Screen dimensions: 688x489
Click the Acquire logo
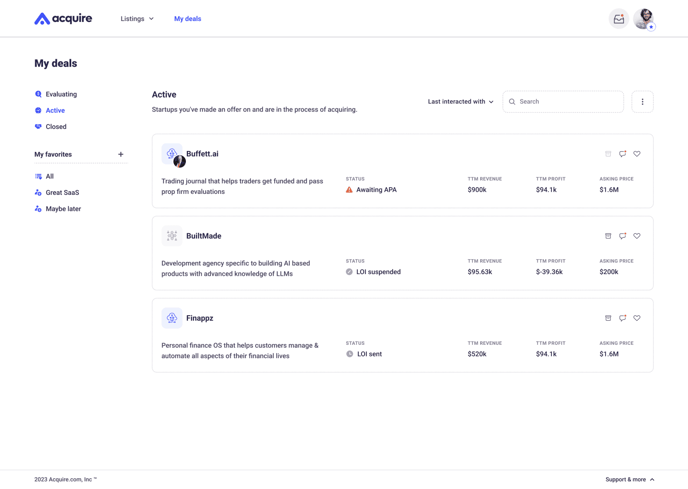pyautogui.click(x=63, y=18)
